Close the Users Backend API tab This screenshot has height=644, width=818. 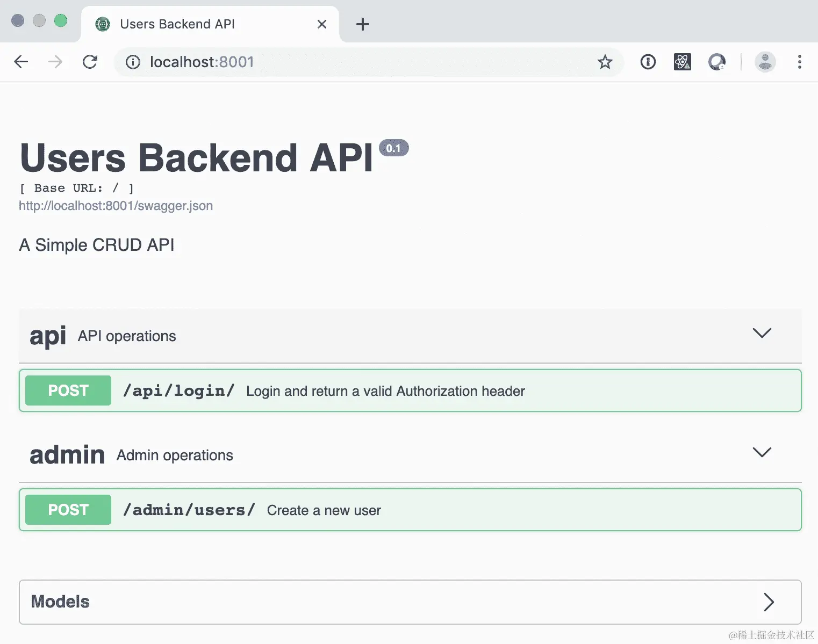tap(322, 24)
